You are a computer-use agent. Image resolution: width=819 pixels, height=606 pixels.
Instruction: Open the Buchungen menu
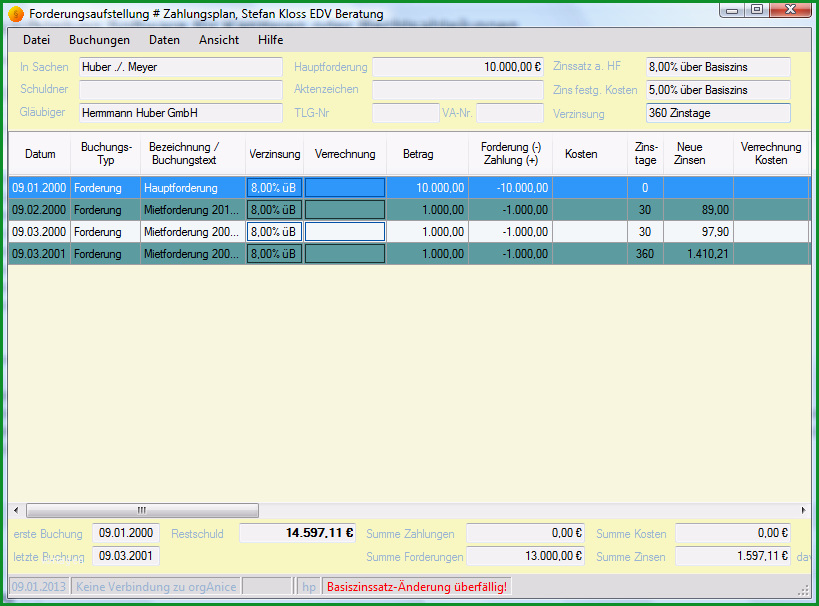click(x=99, y=40)
